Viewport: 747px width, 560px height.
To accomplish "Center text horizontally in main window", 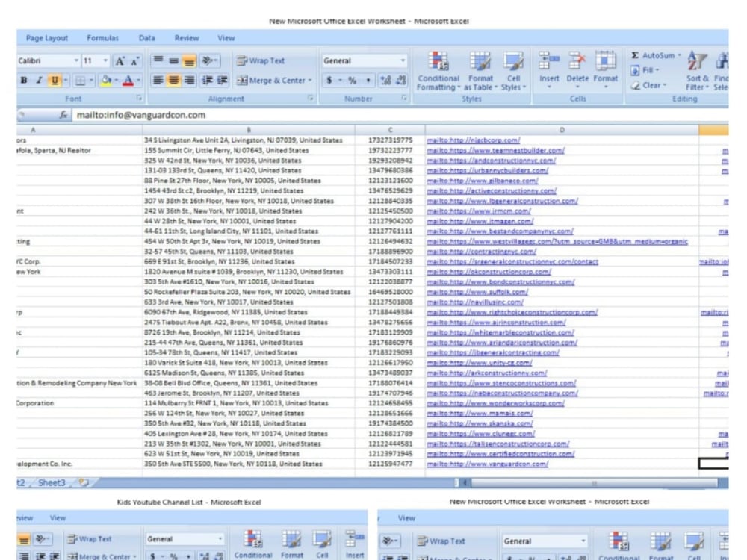I will pos(174,81).
